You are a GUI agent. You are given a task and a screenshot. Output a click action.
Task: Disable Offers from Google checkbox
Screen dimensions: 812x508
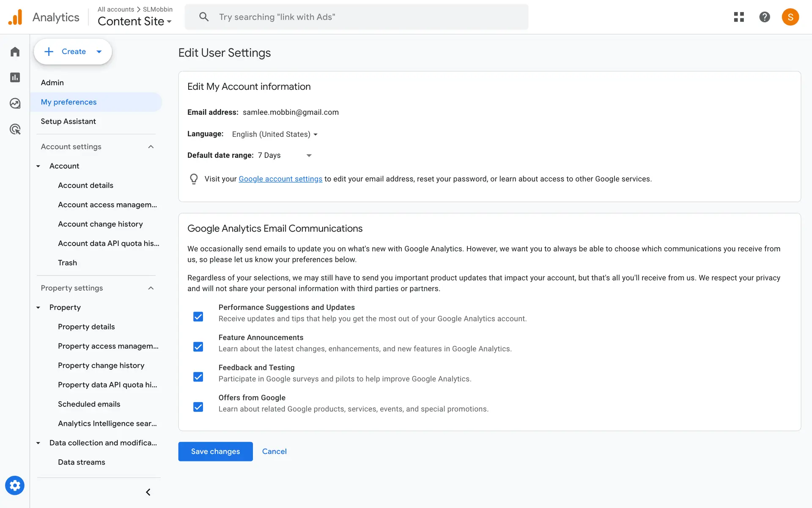click(x=198, y=407)
